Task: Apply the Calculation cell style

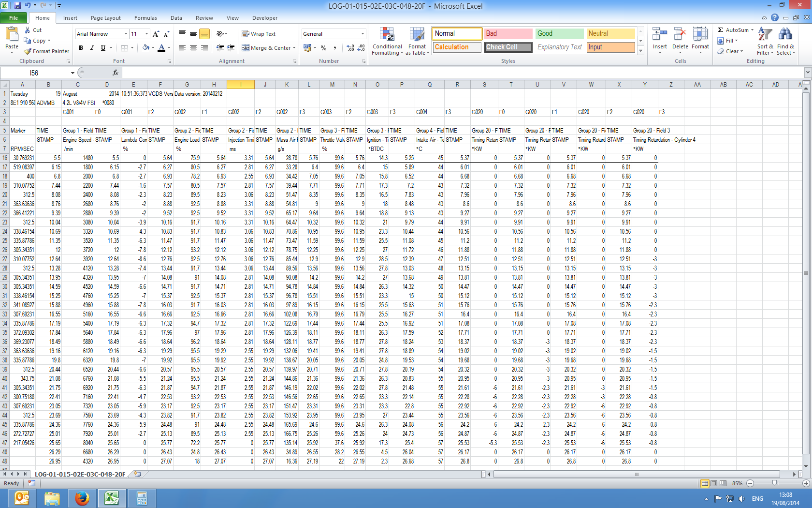Action: pyautogui.click(x=456, y=47)
